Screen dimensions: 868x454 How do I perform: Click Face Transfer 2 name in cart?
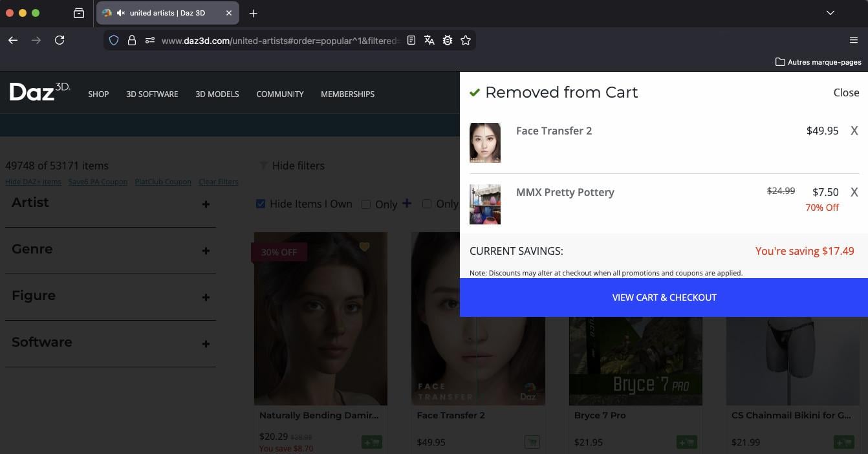(x=554, y=131)
